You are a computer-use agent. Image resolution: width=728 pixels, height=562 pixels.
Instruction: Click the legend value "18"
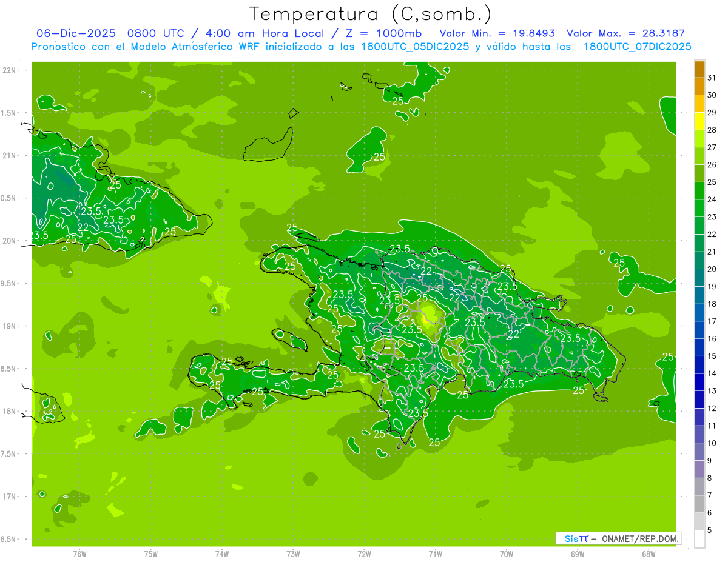coord(712,304)
